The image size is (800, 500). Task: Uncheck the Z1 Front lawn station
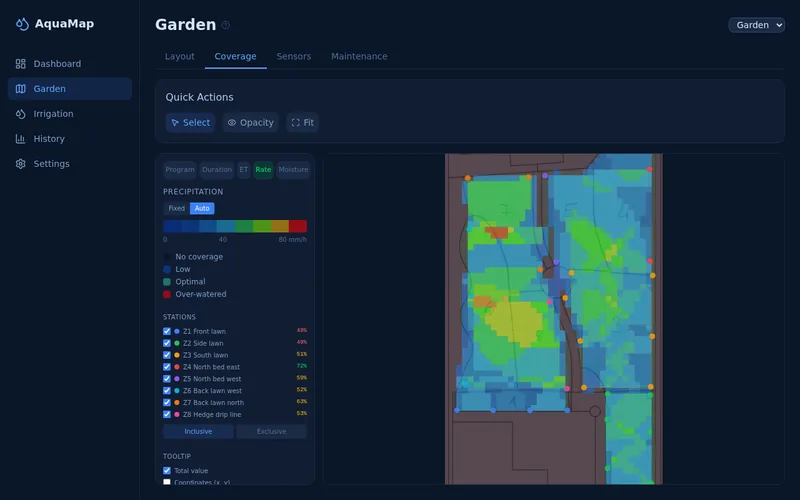167,331
